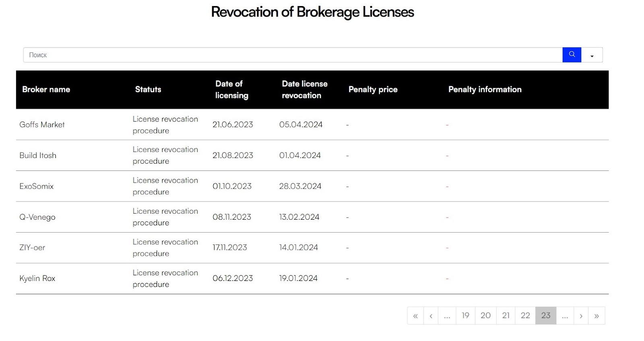Switch to page 22
The width and height of the screenshot is (644, 341).
tap(525, 316)
